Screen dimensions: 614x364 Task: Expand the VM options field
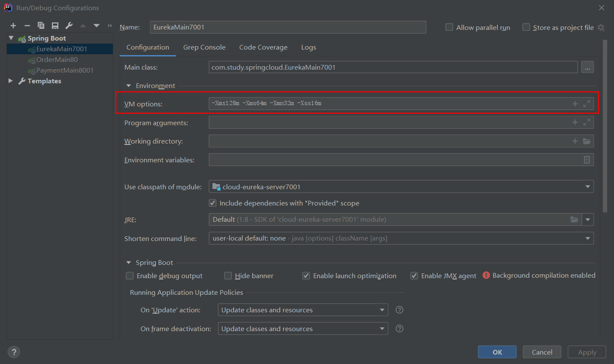[x=587, y=104]
